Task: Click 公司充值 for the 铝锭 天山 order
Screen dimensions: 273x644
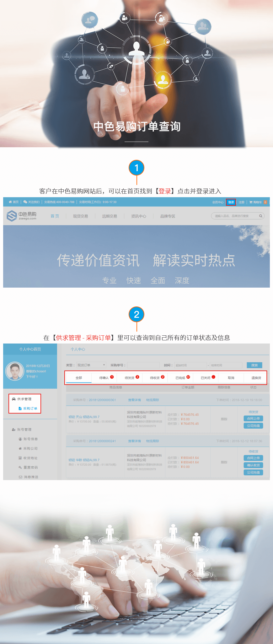Action: [253, 426]
